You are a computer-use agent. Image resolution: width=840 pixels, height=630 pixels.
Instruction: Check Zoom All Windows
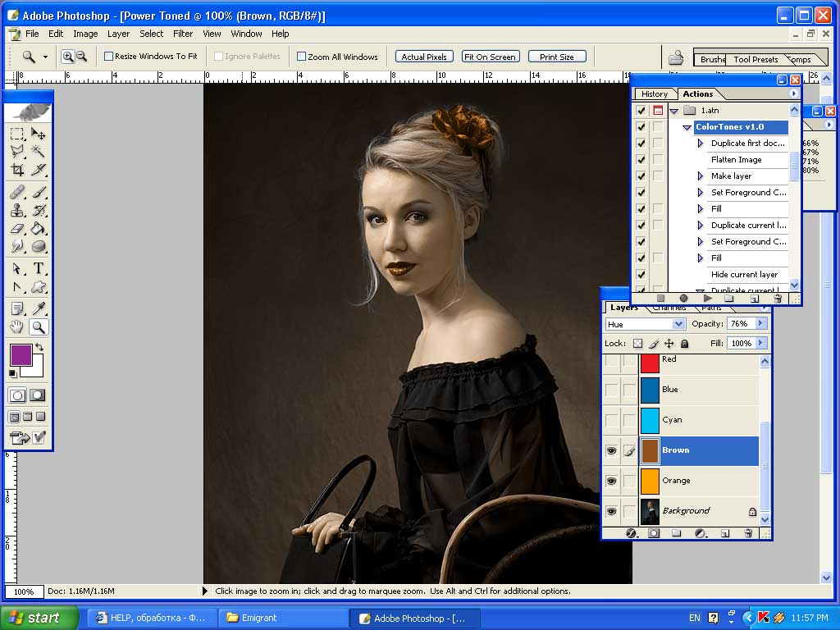(302, 57)
